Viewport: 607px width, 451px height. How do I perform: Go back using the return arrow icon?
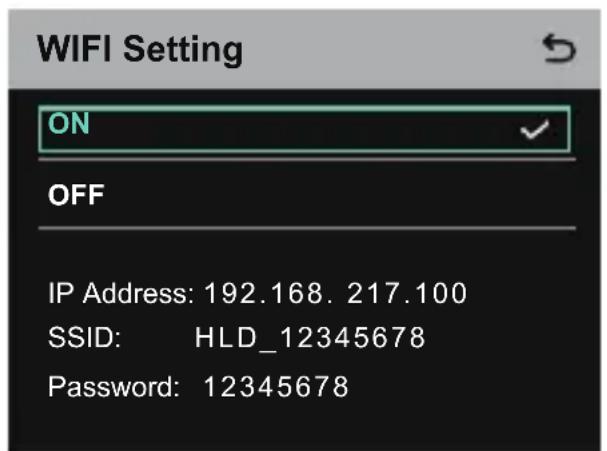559,48
